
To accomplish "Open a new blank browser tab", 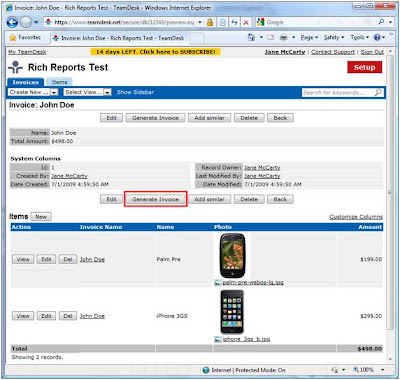I will point(197,38).
